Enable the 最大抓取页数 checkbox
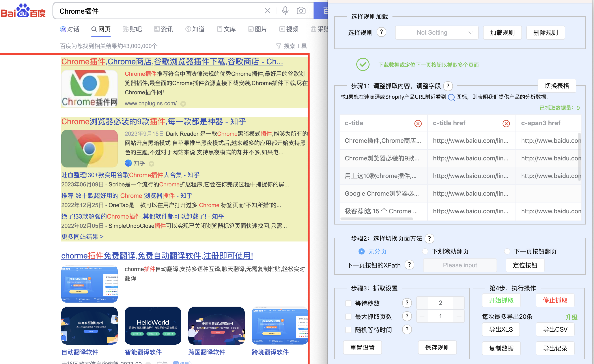This screenshot has height=364, width=594. pyautogui.click(x=348, y=316)
